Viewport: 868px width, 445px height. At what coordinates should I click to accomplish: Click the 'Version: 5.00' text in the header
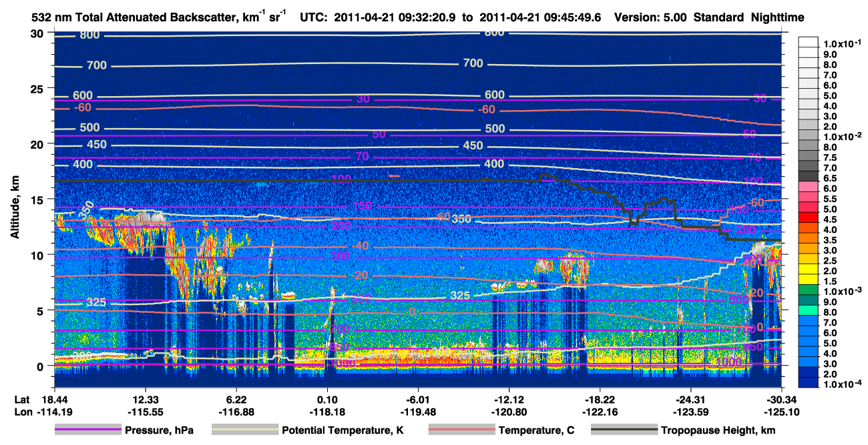point(649,17)
